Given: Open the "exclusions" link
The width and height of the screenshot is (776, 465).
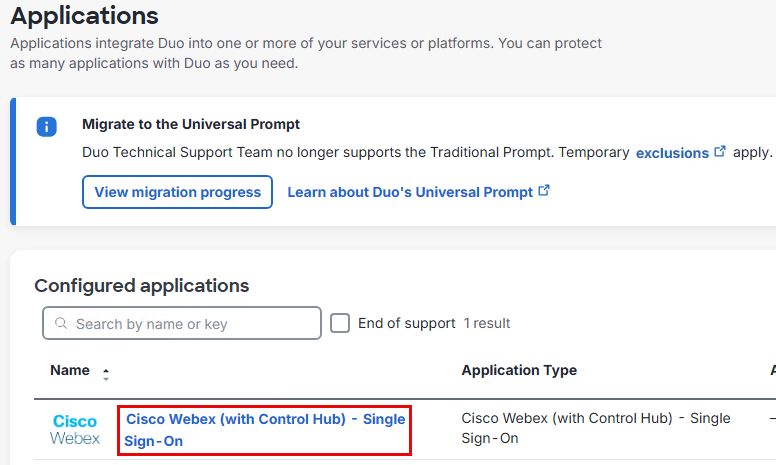Looking at the screenshot, I should (x=672, y=153).
